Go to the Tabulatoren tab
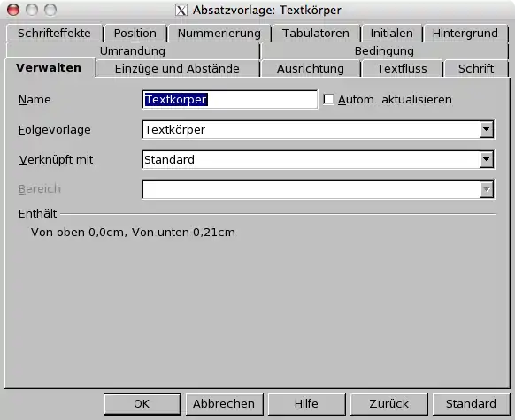Image resolution: width=515 pixels, height=420 pixels. point(316,33)
